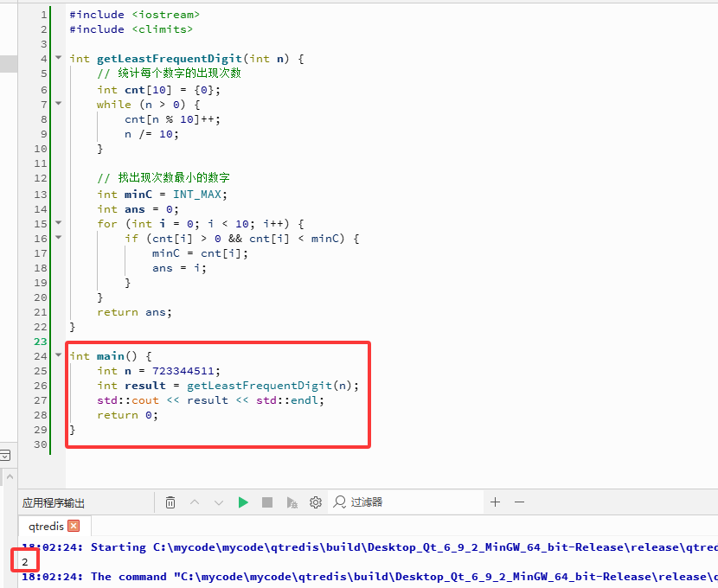Click the left sidebar dropdown icon
This screenshot has height=588, width=718.
tap(5, 456)
